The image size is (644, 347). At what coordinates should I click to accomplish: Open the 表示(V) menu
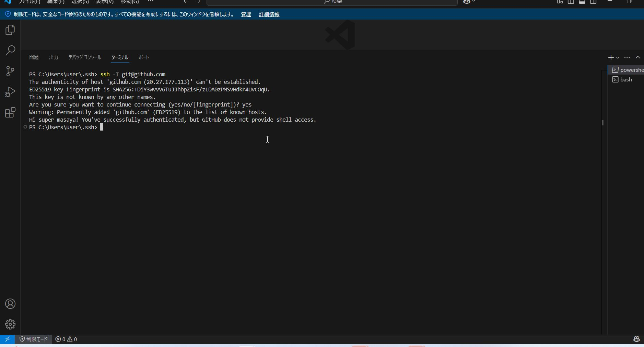point(105,2)
